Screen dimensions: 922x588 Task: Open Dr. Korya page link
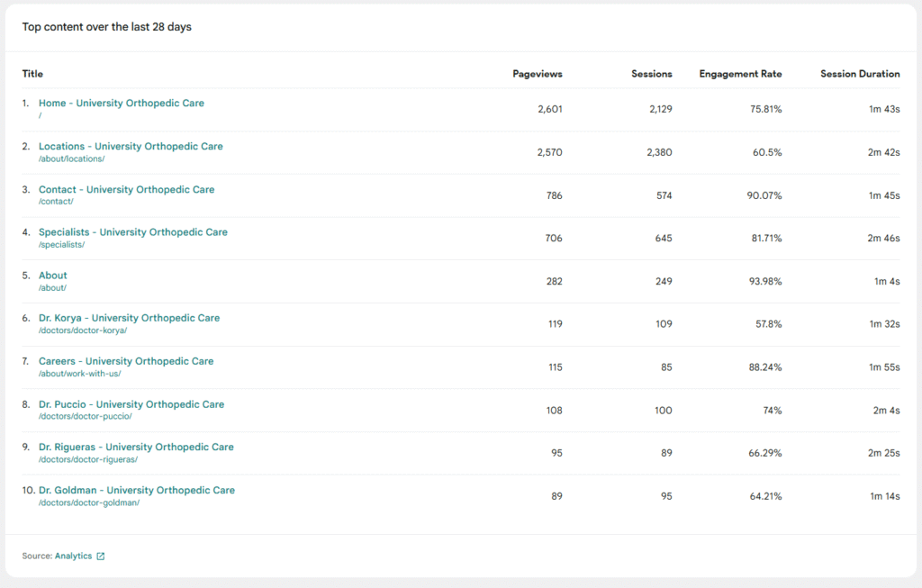click(x=129, y=318)
